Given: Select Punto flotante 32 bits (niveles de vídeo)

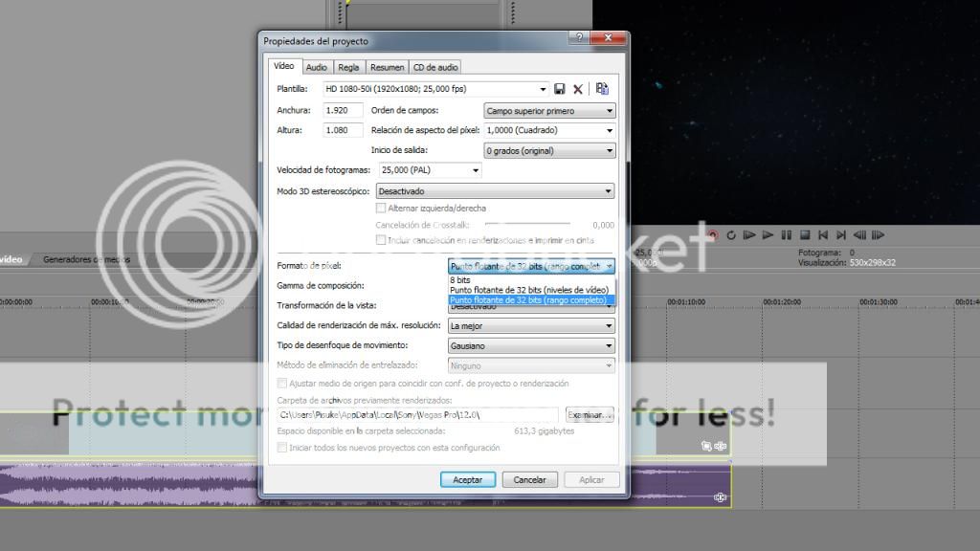Looking at the screenshot, I should tap(531, 290).
